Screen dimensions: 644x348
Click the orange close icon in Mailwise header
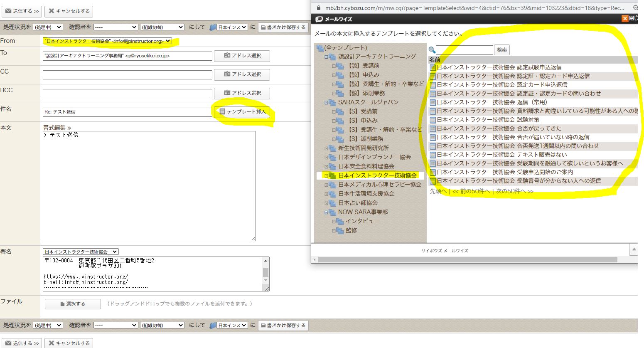pos(624,19)
